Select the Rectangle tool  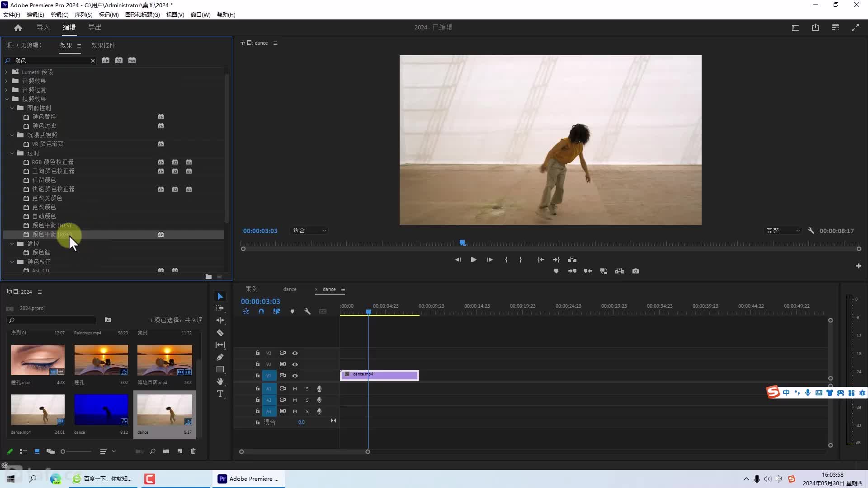[220, 369]
